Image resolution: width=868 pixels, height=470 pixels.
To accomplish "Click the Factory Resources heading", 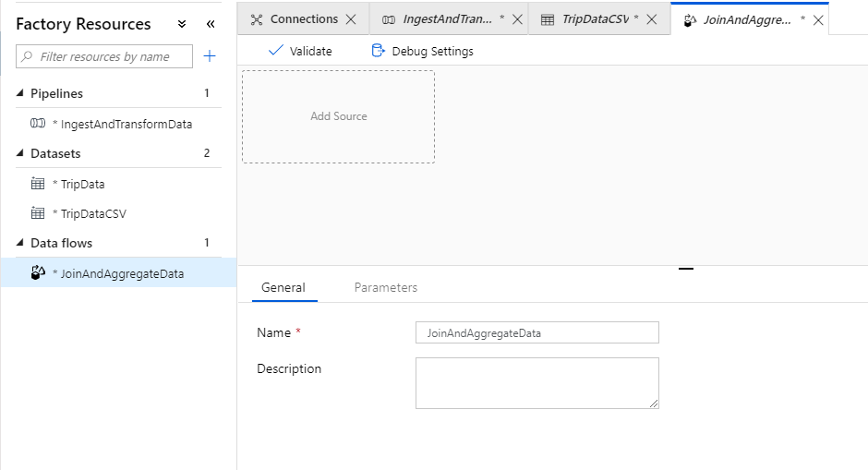I will [x=83, y=24].
